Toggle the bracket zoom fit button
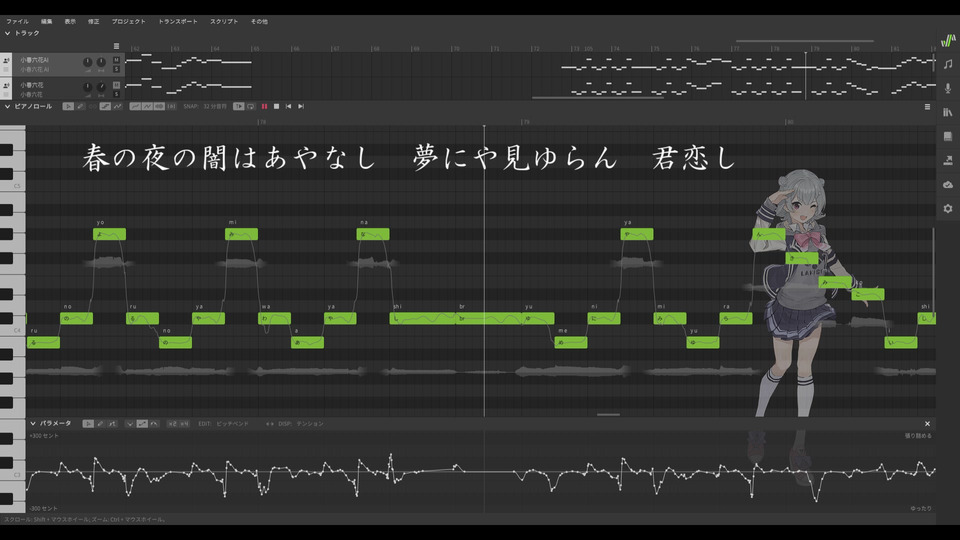The image size is (960, 540). [x=171, y=107]
